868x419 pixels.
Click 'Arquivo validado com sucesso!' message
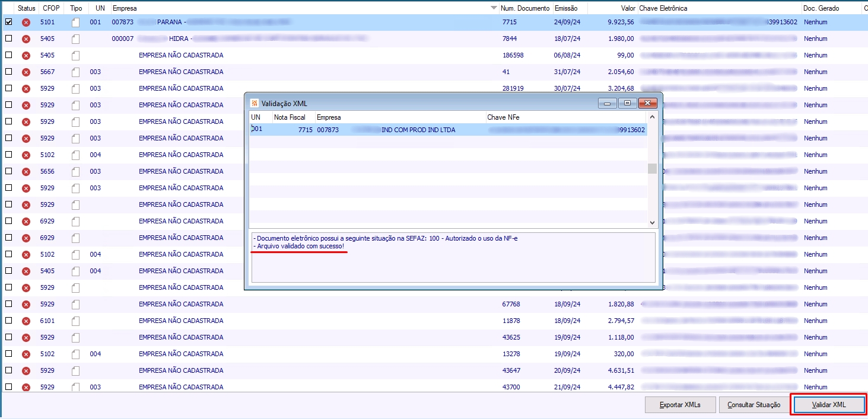coord(300,245)
